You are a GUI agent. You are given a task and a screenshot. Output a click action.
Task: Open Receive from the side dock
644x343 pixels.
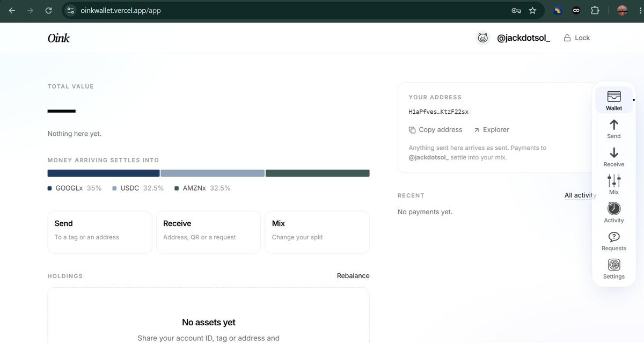click(614, 156)
